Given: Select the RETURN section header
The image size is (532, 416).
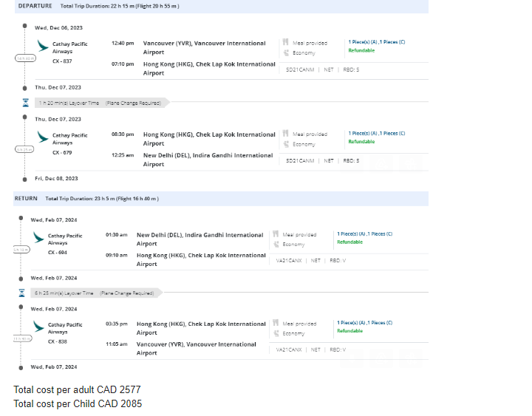Looking at the screenshot, I should pyautogui.click(x=26, y=199).
